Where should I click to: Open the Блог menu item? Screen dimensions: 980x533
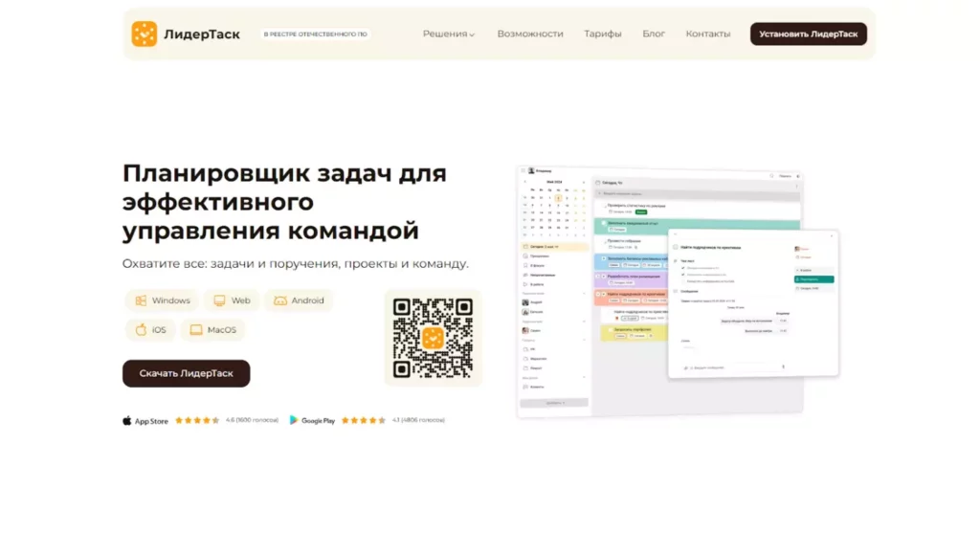[654, 33]
